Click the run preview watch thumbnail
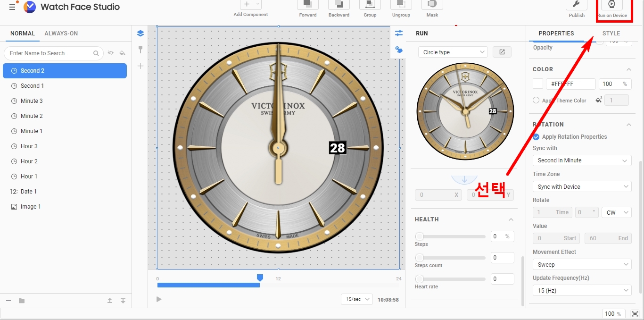 point(465,112)
